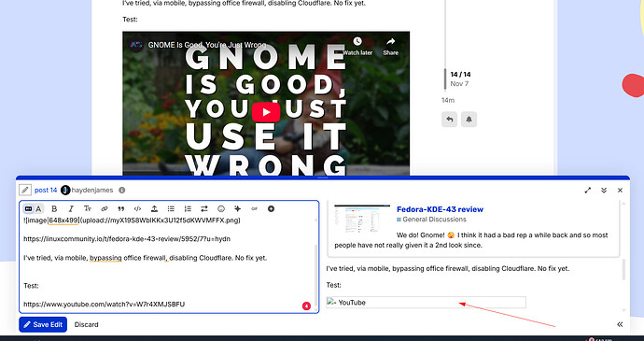Discard the edit
The width and height of the screenshot is (644, 341).
point(86,324)
